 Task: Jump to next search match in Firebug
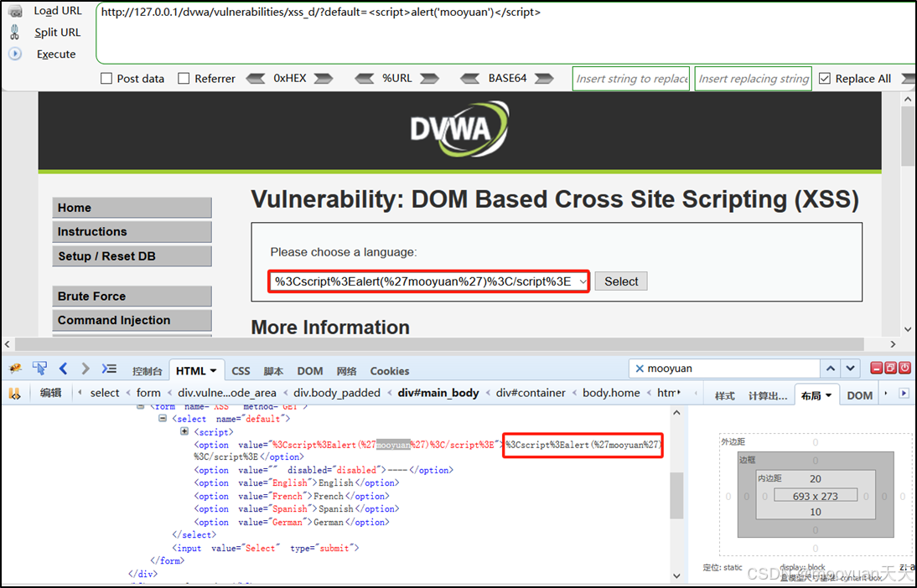pyautogui.click(x=850, y=369)
